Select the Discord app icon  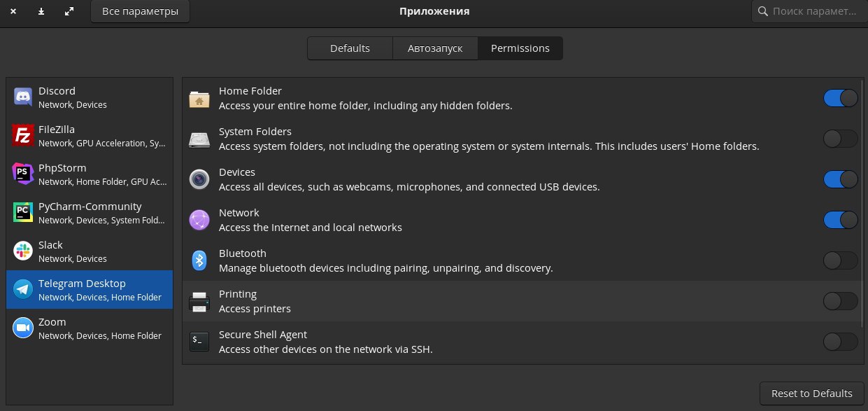click(x=23, y=97)
